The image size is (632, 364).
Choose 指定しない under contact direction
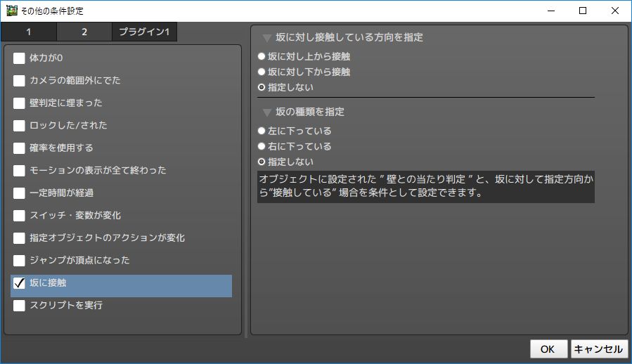262,87
